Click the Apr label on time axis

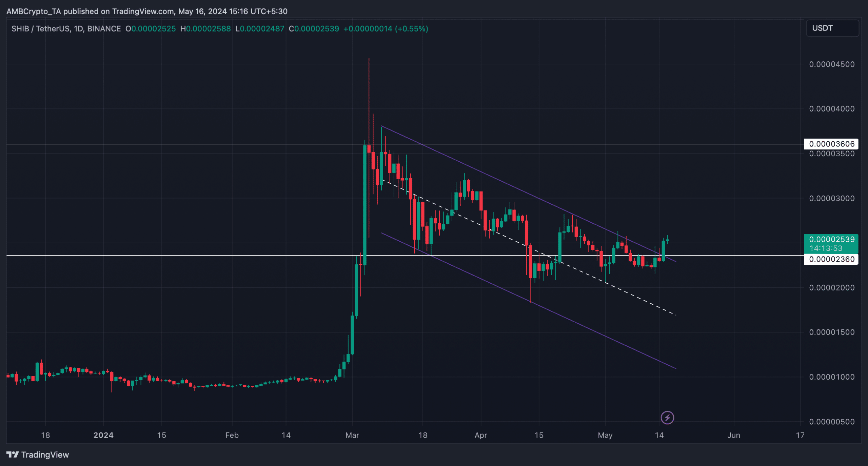point(481,435)
